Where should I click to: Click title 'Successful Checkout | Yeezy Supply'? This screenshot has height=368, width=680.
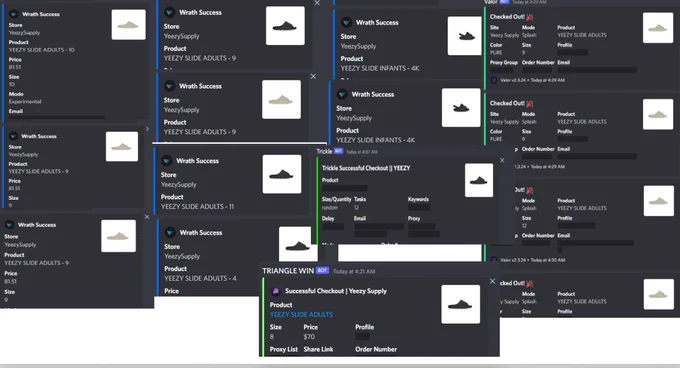[x=336, y=291]
